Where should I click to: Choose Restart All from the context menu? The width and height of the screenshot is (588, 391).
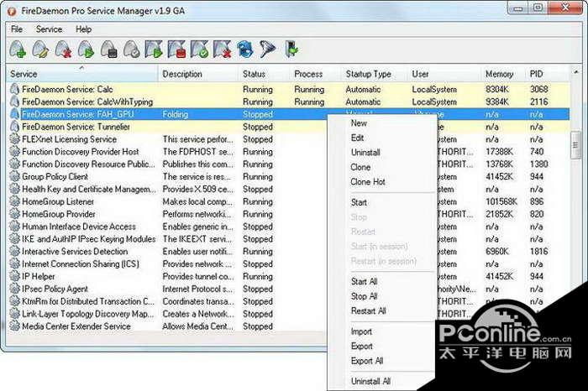[x=368, y=310]
